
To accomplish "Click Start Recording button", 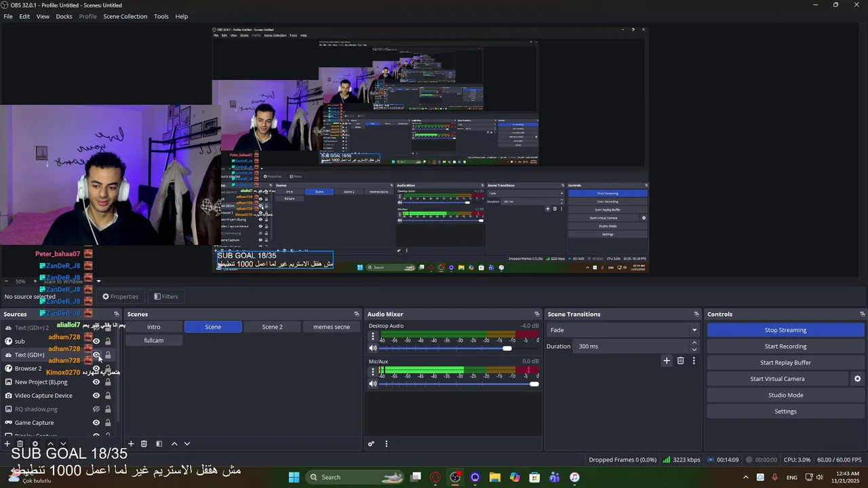I will click(785, 346).
